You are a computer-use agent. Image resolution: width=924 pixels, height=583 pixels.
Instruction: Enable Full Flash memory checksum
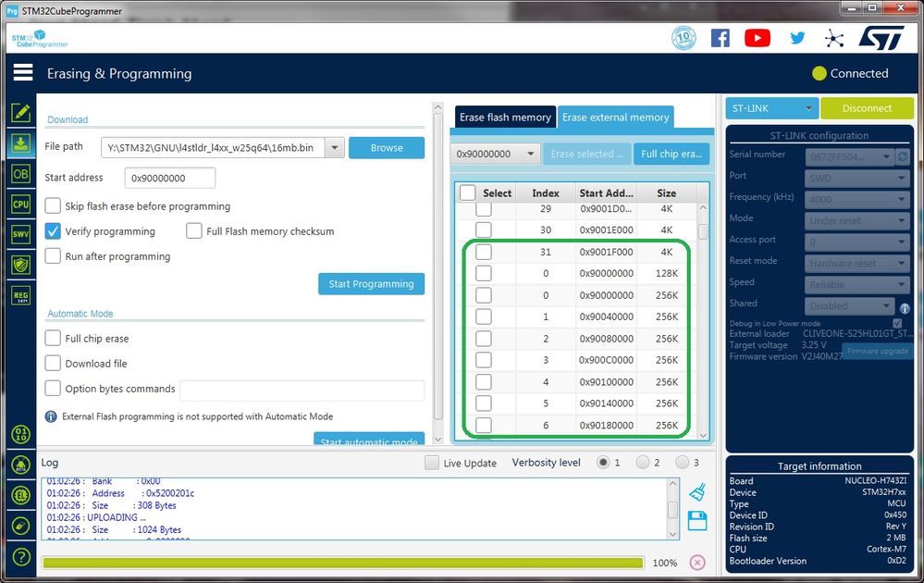pos(194,231)
